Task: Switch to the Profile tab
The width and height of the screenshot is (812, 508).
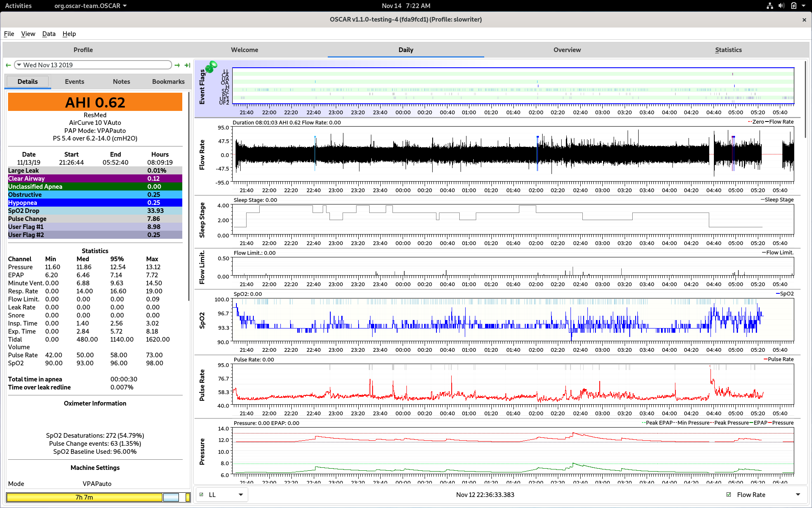Action: 83,50
